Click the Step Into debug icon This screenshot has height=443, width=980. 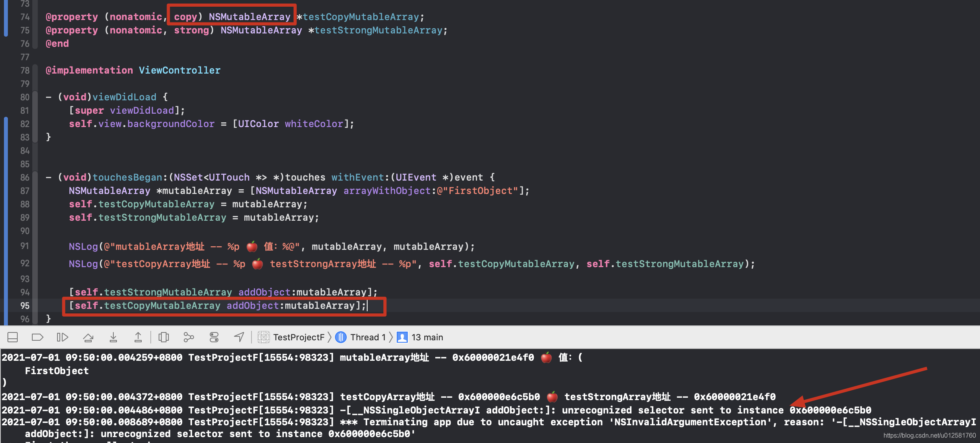113,337
